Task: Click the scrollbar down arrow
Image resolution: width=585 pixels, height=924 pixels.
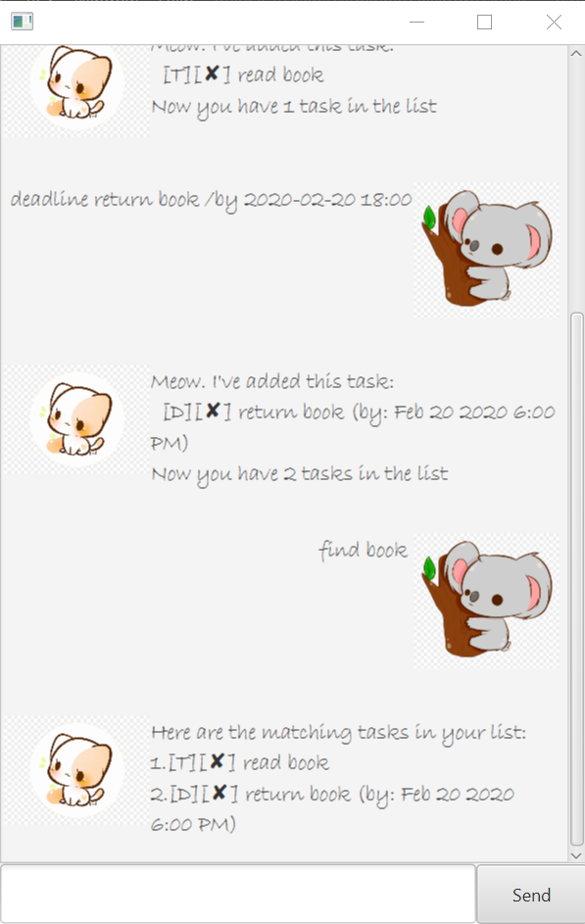Action: pyautogui.click(x=576, y=855)
